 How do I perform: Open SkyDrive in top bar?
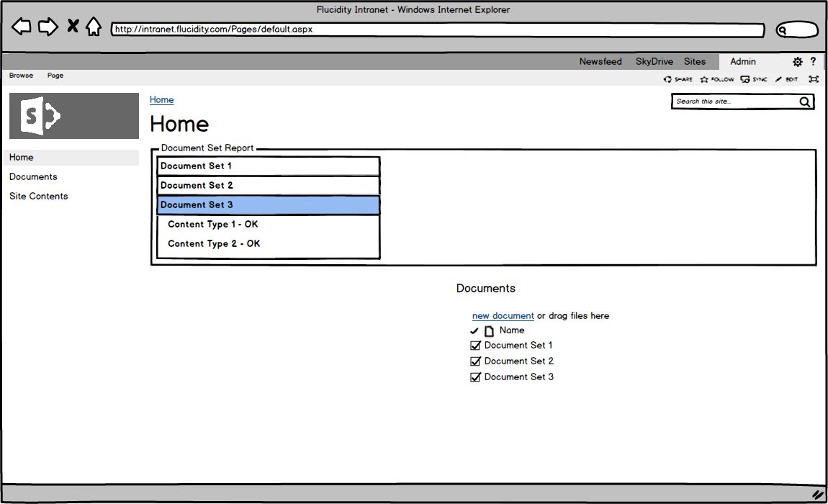pos(654,61)
